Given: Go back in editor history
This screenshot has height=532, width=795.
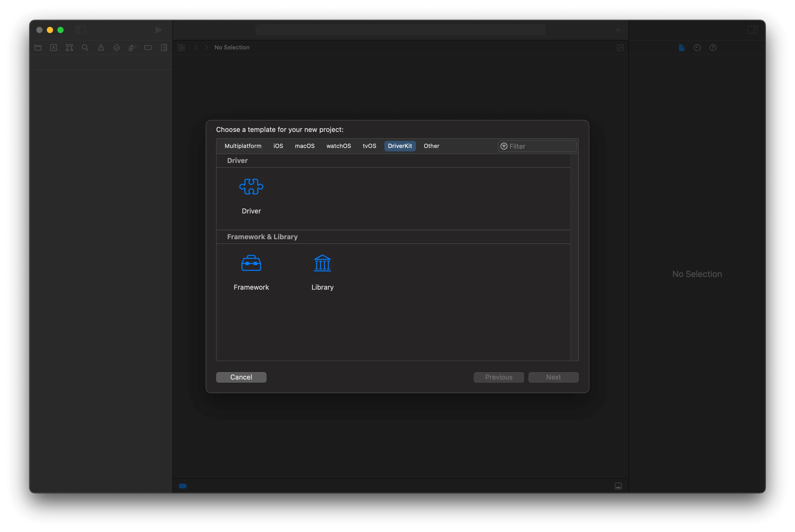Looking at the screenshot, I should [x=196, y=48].
